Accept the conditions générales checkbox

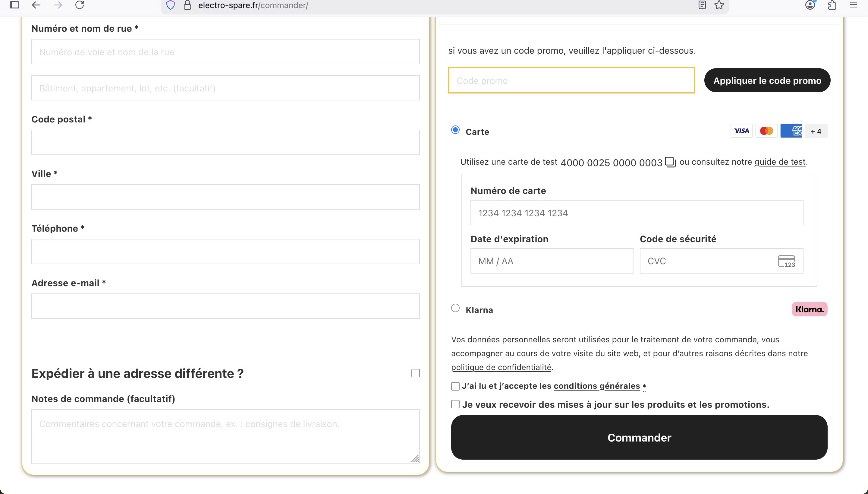[455, 386]
